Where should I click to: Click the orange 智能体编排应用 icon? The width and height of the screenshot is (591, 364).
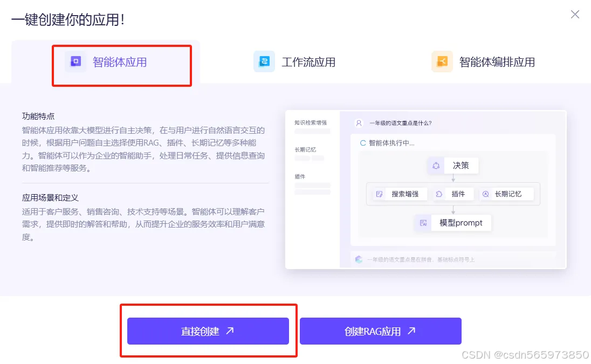click(442, 61)
